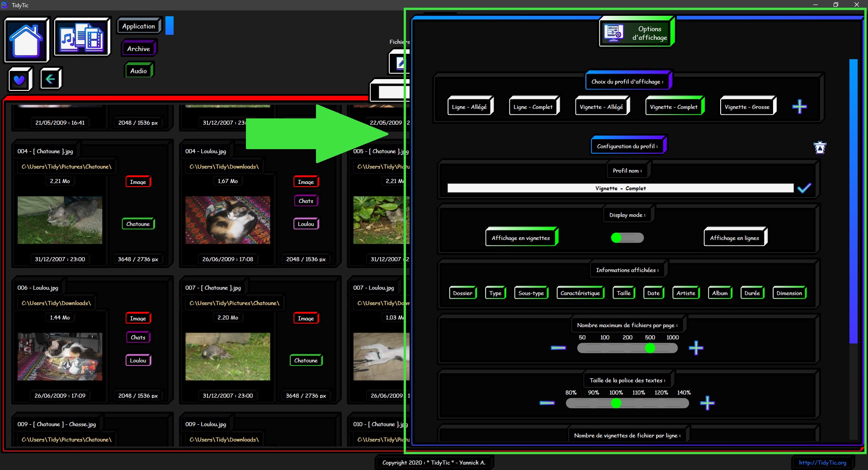This screenshot has height=470, width=868.
Task: Open the 007 - [ Chatoune ].jpg thumbnail
Action: [x=228, y=356]
